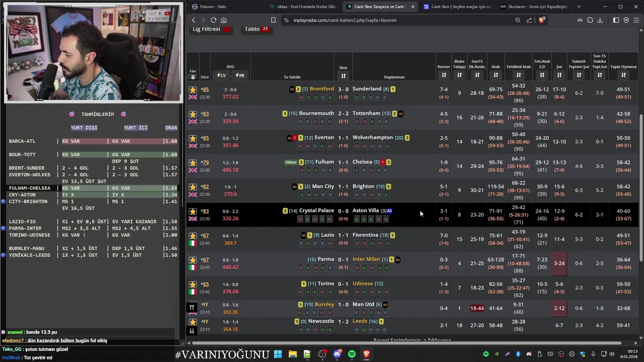The width and height of the screenshot is (644, 362).
Task: Switch to Skorlarım tab
Action: tap(534, 7)
